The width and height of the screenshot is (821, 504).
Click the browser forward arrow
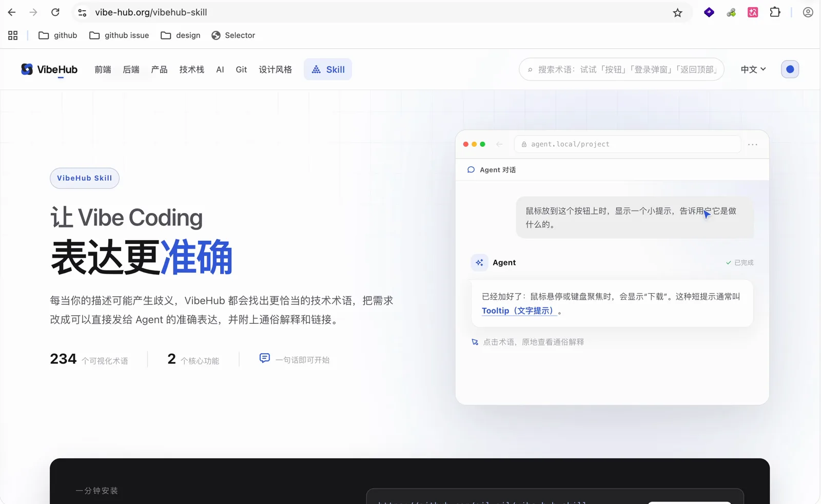pyautogui.click(x=33, y=12)
